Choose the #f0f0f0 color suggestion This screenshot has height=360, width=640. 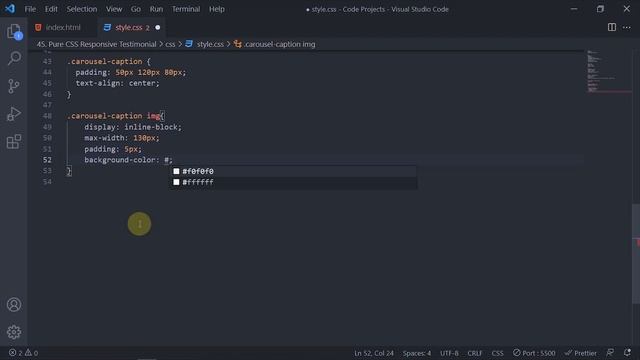pyautogui.click(x=293, y=171)
